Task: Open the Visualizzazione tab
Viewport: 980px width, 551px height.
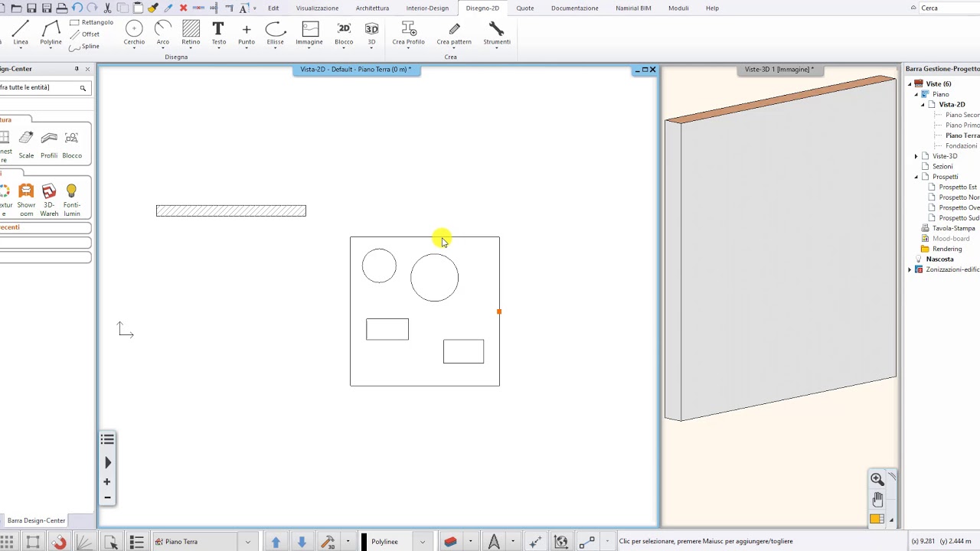Action: pyautogui.click(x=317, y=8)
